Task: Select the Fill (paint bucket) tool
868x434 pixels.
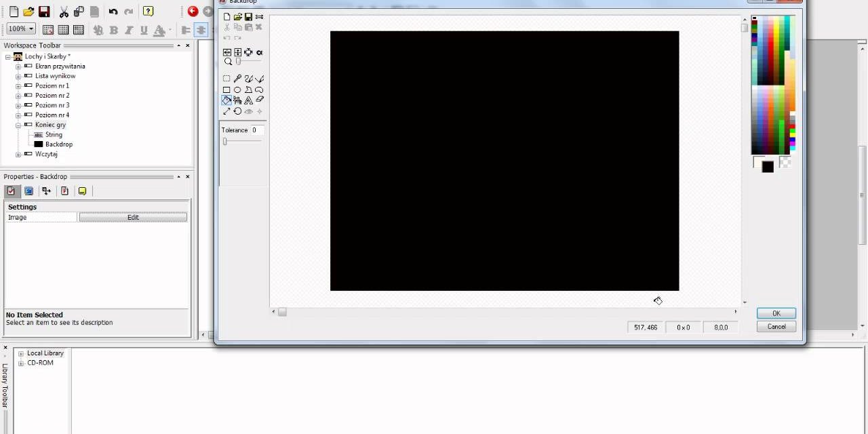Action: (226, 100)
